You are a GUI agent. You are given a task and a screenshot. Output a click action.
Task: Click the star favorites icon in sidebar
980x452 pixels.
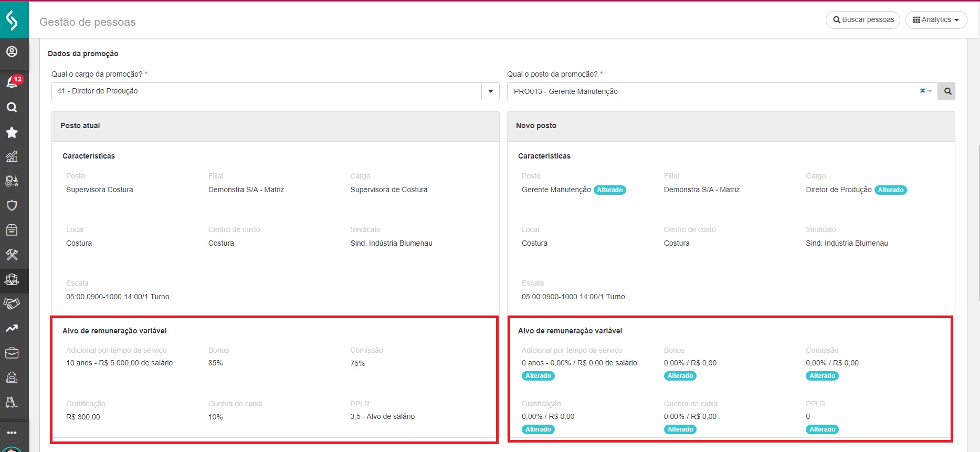(12, 132)
